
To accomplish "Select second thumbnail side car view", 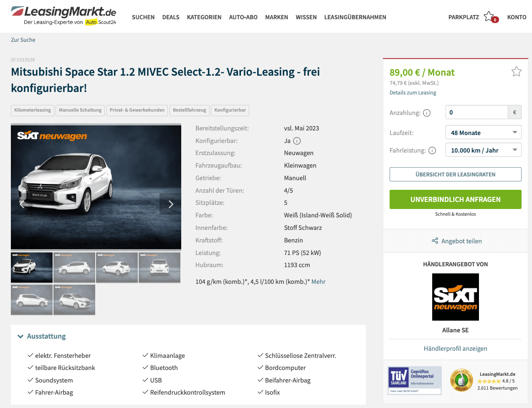I will [74, 267].
